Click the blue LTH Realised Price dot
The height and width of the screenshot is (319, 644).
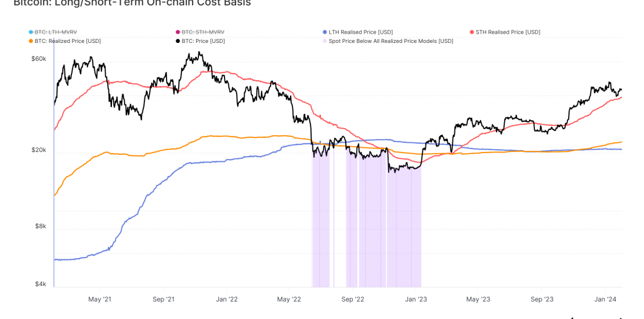(x=324, y=32)
